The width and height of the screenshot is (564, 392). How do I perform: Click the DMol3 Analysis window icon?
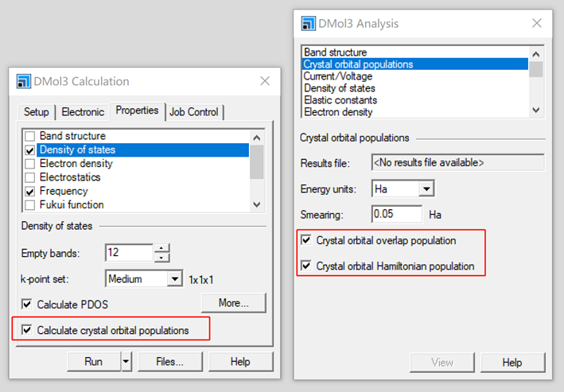(x=308, y=23)
